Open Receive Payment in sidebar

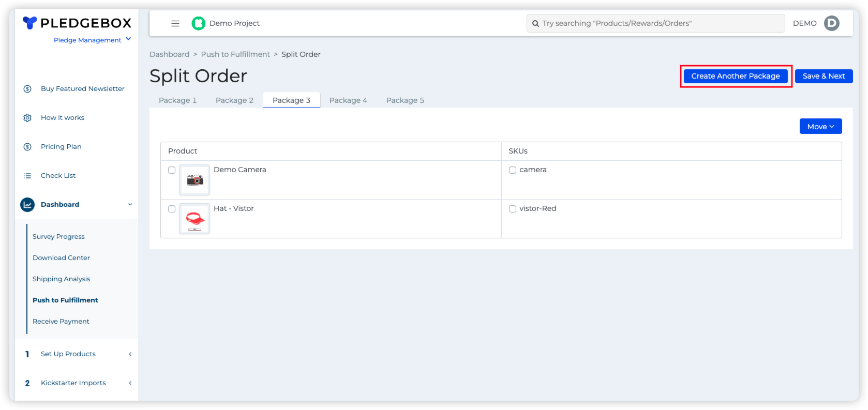(x=61, y=322)
